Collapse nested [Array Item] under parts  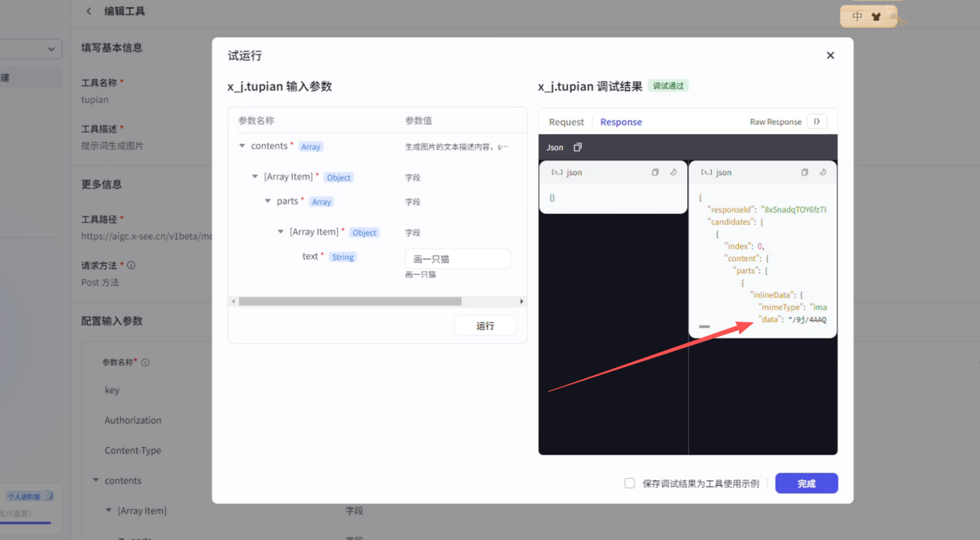click(x=280, y=232)
